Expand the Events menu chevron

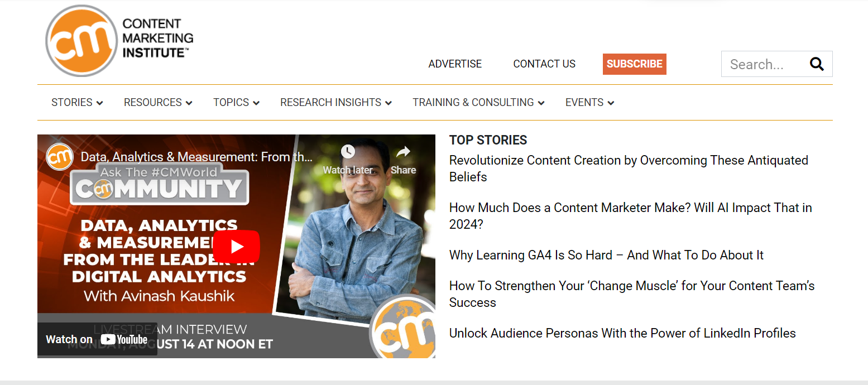[611, 103]
